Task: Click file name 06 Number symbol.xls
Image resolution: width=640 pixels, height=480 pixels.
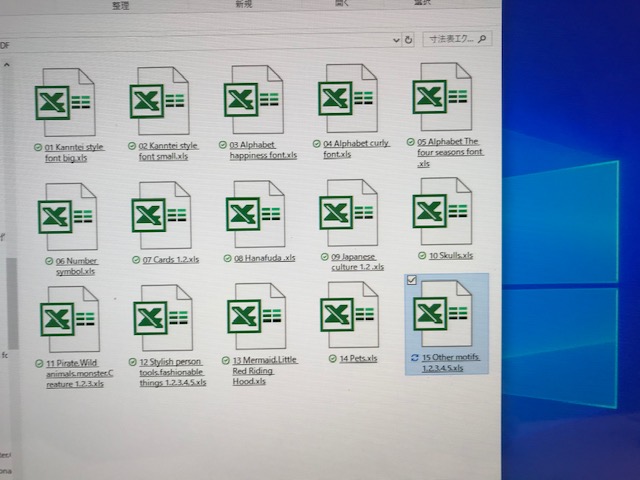Action: coord(76,266)
